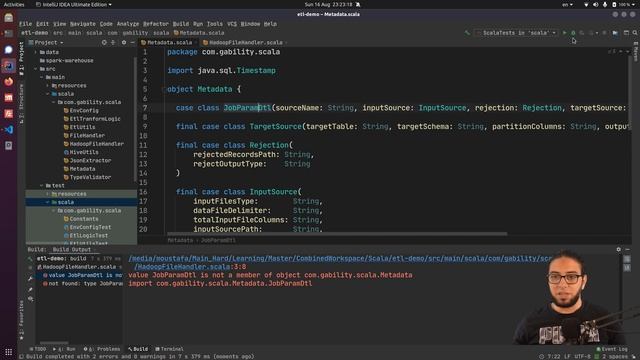Screen dimensions: 640x360
Task: Click the Activities button in top bar
Action: [x=14, y=4]
